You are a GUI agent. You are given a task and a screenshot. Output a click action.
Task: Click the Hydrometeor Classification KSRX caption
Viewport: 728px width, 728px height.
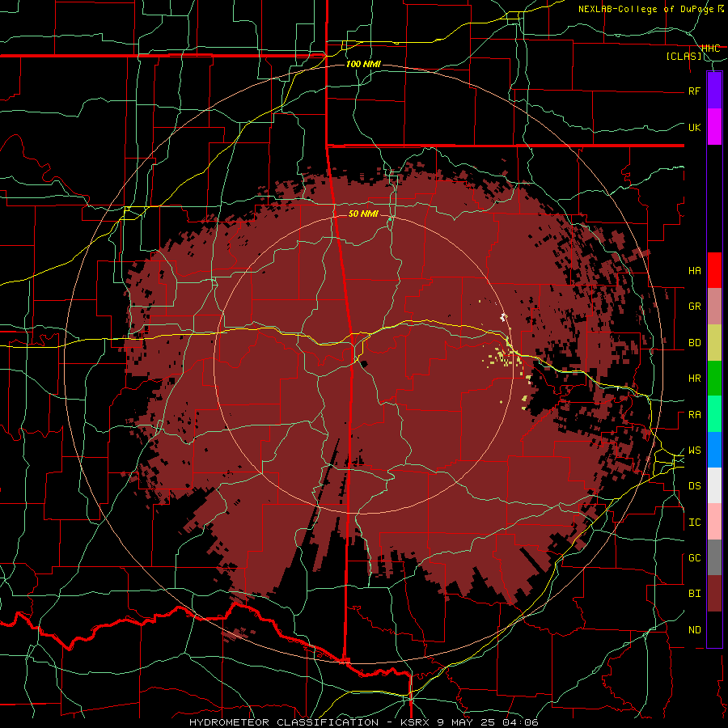click(x=364, y=722)
